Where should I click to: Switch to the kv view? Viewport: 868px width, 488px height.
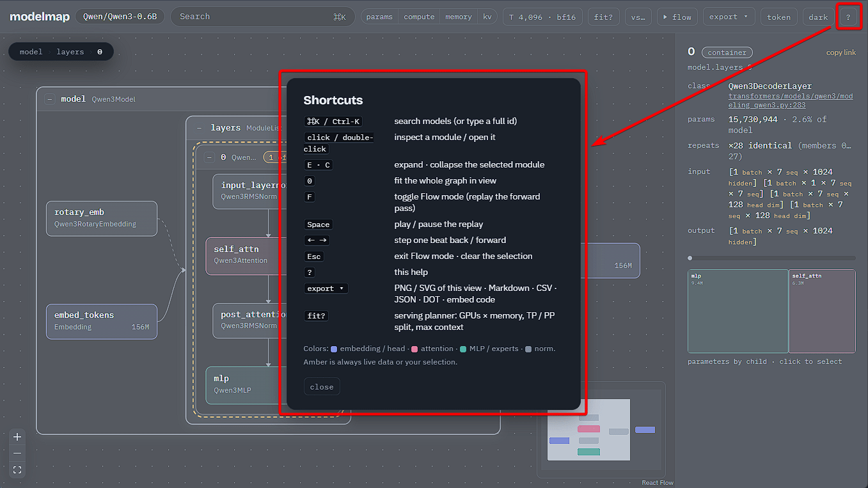point(487,17)
